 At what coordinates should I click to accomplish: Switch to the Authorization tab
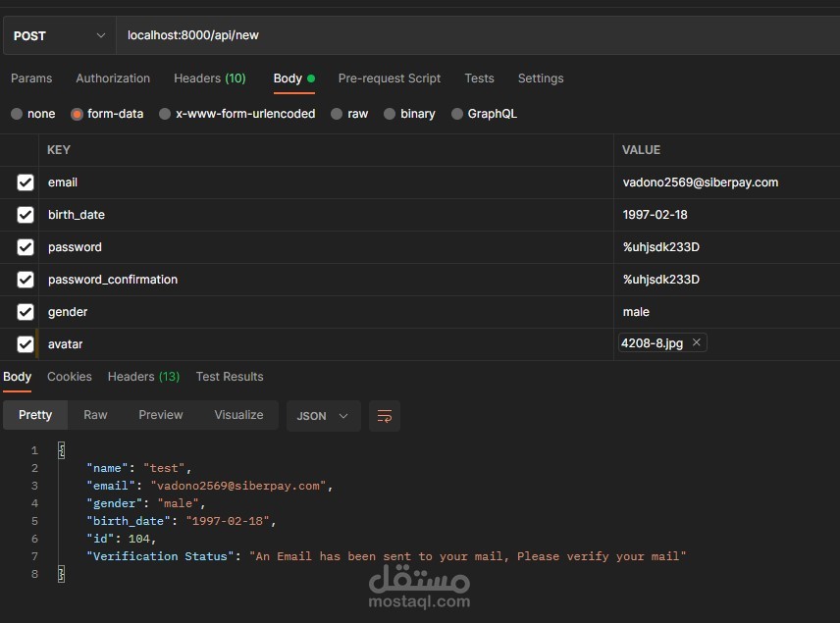coord(113,78)
